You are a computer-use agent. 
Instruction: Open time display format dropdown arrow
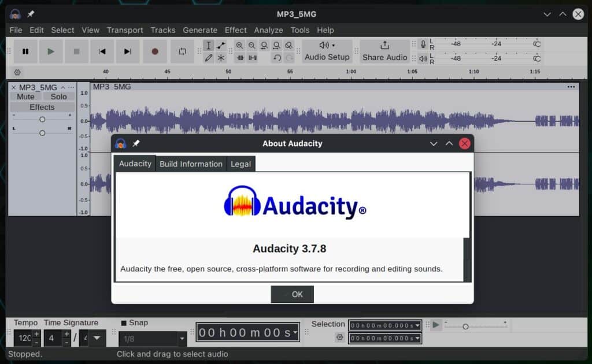click(x=295, y=332)
